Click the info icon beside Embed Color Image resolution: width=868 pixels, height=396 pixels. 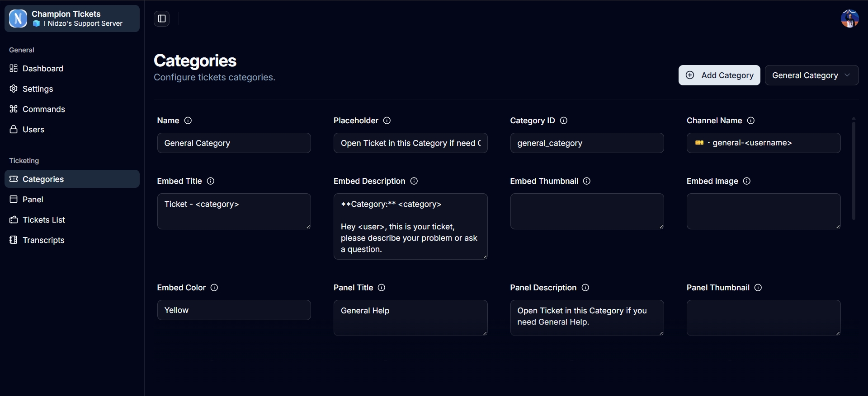click(214, 288)
